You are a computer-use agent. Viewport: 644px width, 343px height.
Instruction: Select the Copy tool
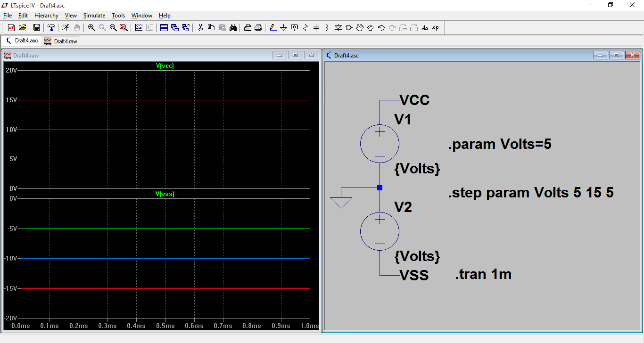pos(211,28)
